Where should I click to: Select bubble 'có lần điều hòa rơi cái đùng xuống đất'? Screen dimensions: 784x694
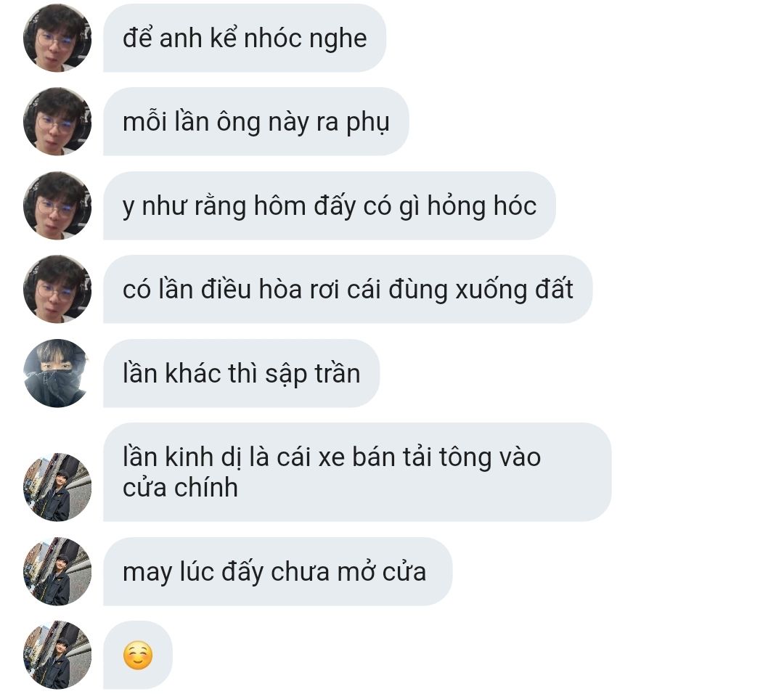click(348, 289)
